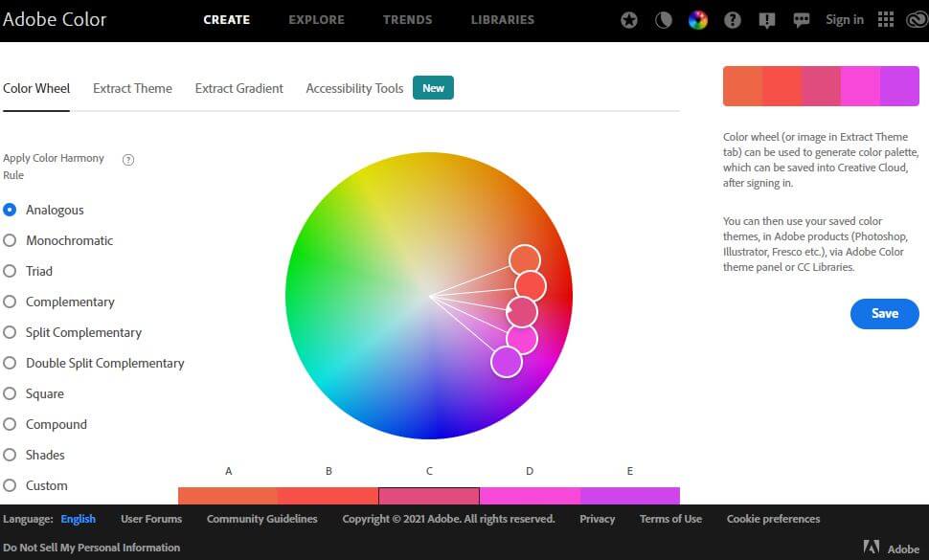929x560 pixels.
Task: Open the help question mark icon
Action: click(x=733, y=20)
